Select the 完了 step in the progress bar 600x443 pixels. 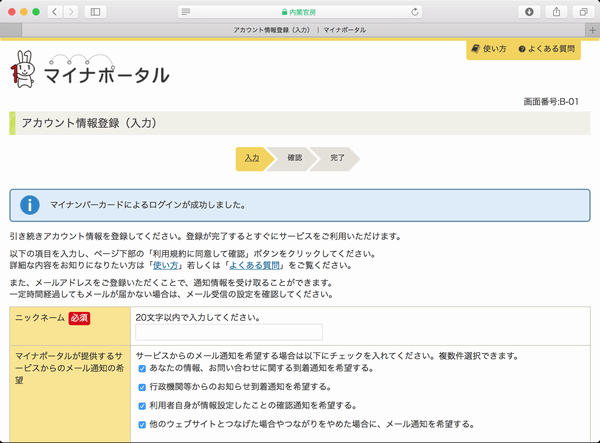click(337, 158)
